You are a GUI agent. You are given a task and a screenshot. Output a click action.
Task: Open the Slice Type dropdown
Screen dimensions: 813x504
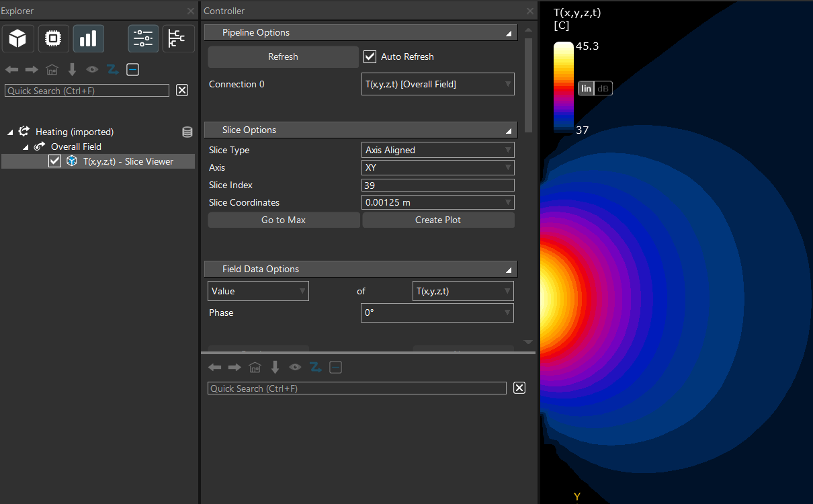[x=437, y=151]
